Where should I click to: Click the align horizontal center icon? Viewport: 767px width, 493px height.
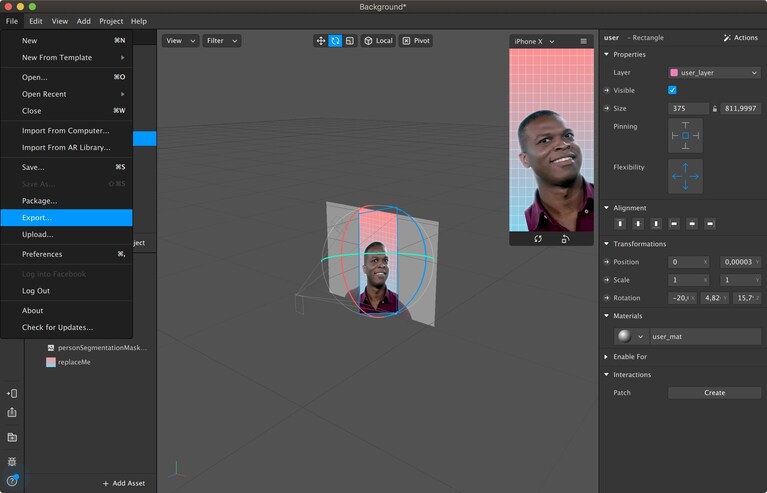pyautogui.click(x=692, y=224)
